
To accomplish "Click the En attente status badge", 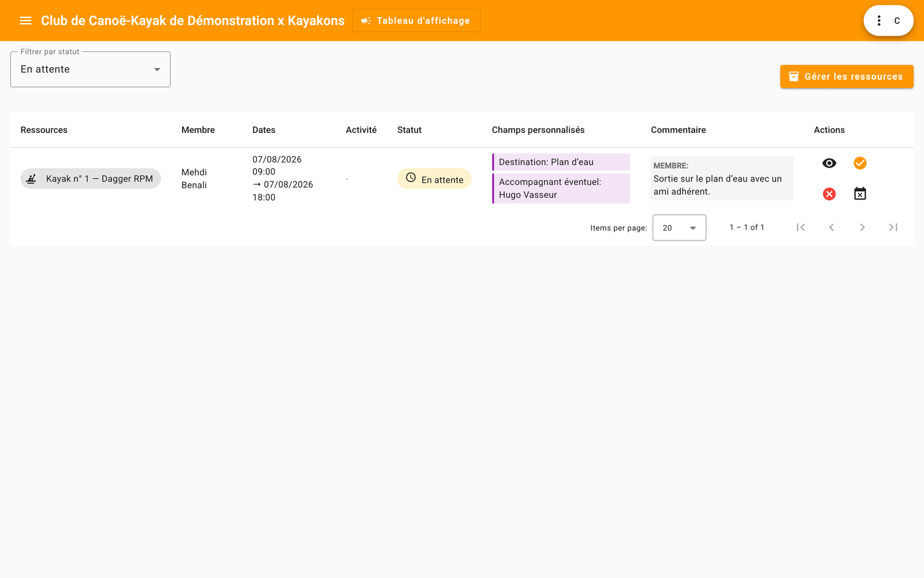I will tap(434, 179).
